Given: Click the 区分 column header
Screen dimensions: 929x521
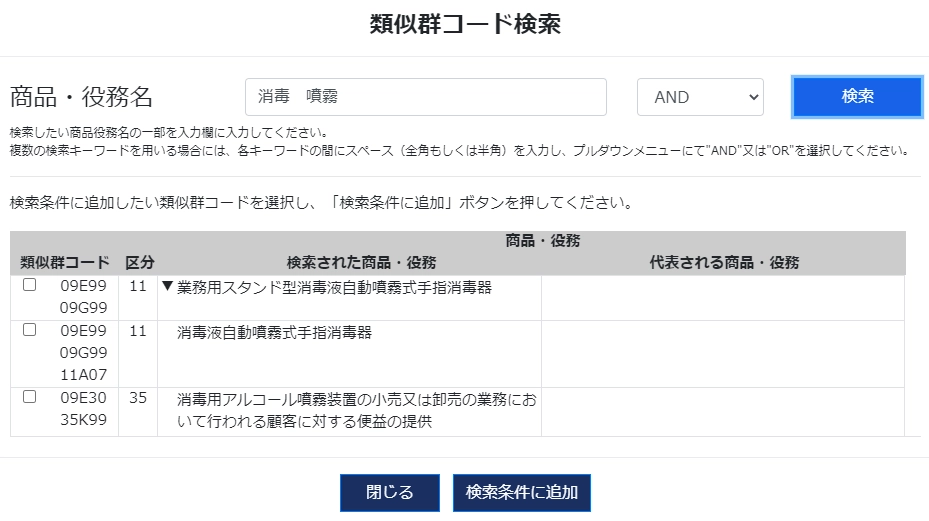Looking at the screenshot, I should coord(140,263).
